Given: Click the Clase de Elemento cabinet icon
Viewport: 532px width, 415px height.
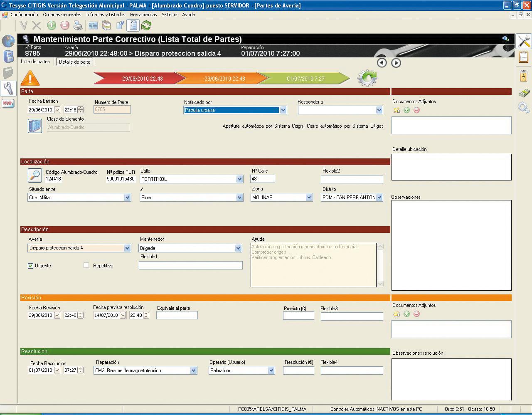Looking at the screenshot, I should [35, 126].
